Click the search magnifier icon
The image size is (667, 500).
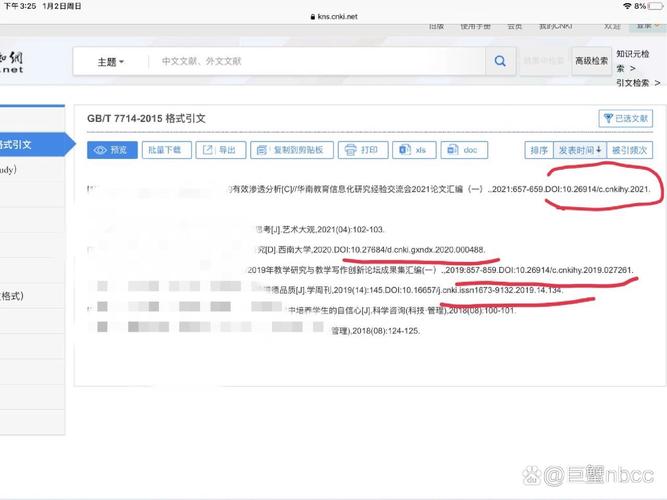click(x=500, y=61)
